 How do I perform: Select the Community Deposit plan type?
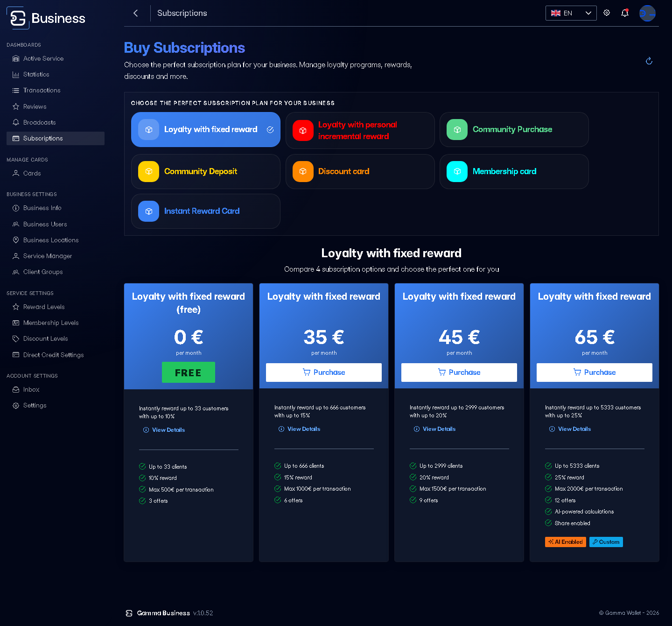206,171
